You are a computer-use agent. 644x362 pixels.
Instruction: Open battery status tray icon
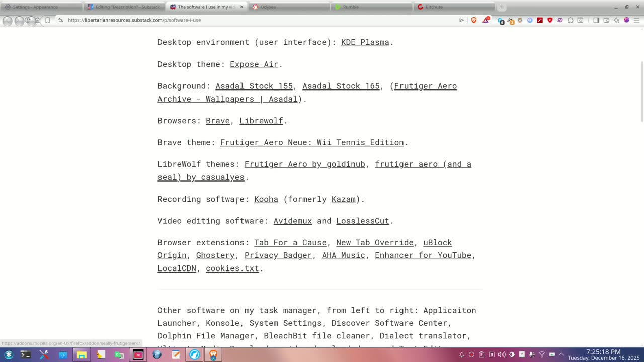pyautogui.click(x=552, y=355)
